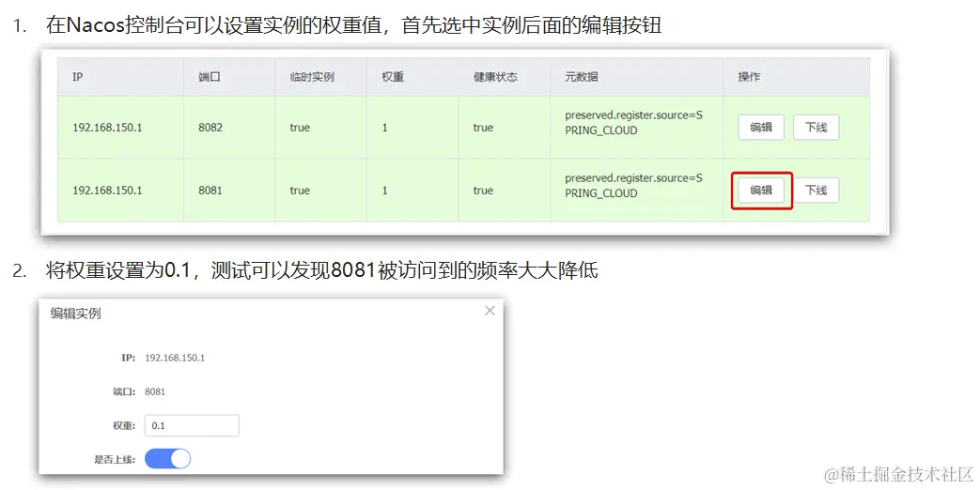Click 临时实例 true in 8082 row
The width and height of the screenshot is (980, 490).
300,128
